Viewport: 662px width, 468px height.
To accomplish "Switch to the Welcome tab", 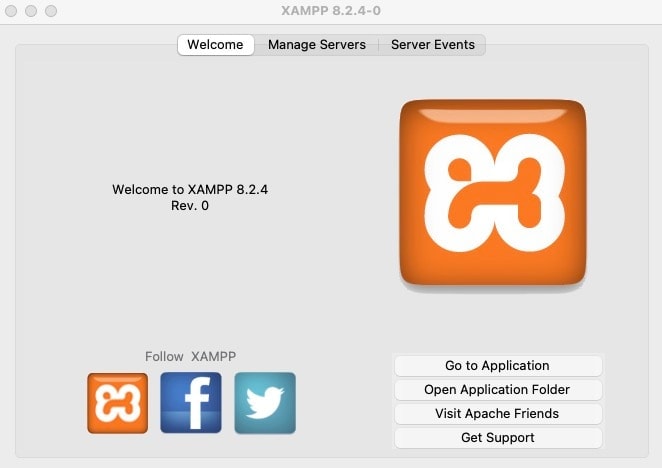I will [216, 45].
